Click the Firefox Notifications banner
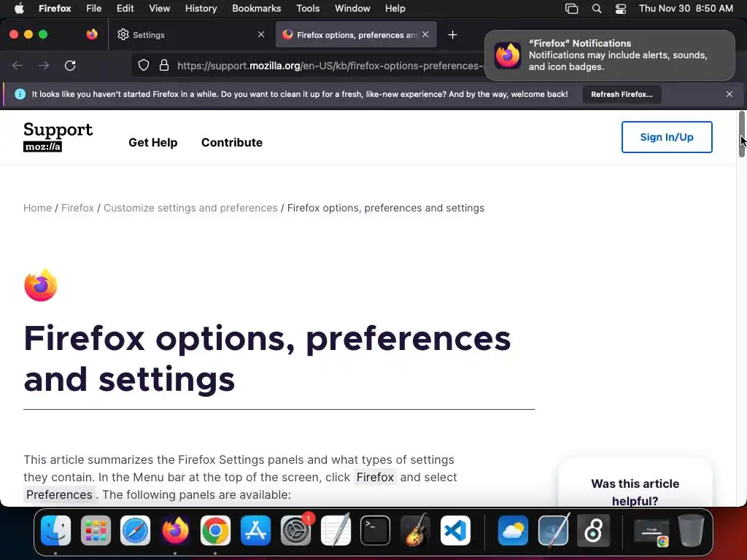The height and width of the screenshot is (560, 747). [x=610, y=55]
